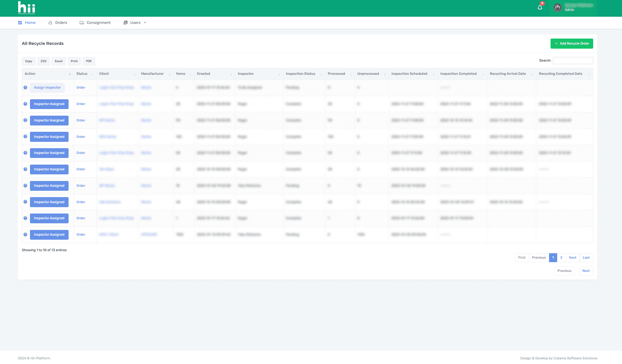Image resolution: width=622 pixels, height=364 pixels.
Task: Click the Assign Inspector button
Action: pos(47,87)
